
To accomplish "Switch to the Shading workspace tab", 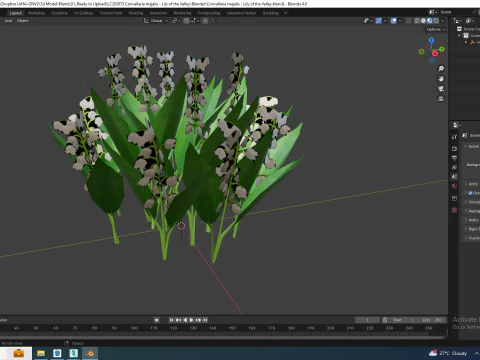I will coord(136,13).
